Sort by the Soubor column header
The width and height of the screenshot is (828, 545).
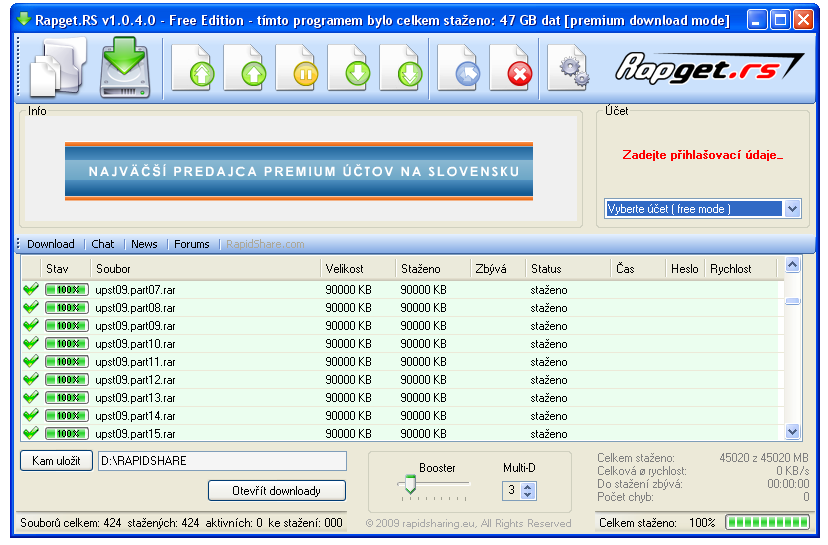206,269
